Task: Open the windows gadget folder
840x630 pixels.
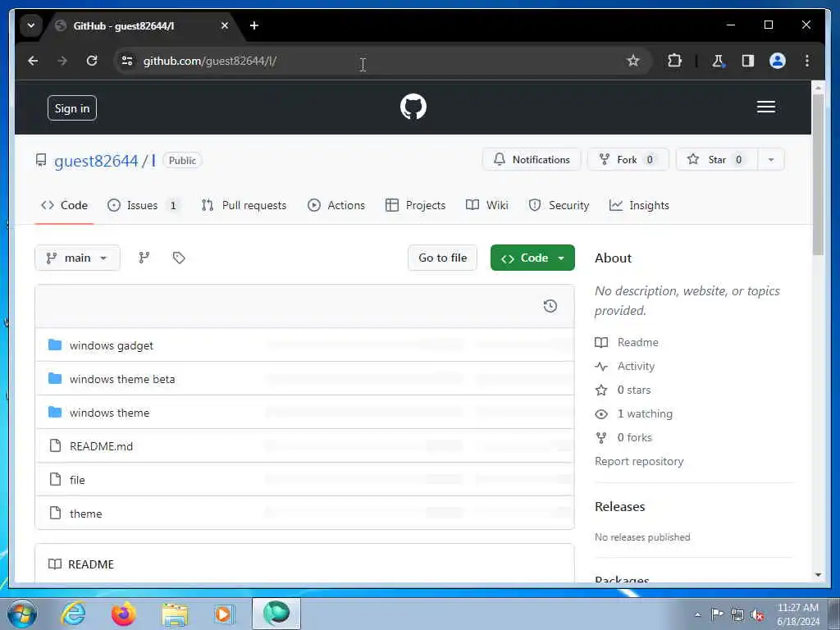Action: click(x=112, y=345)
